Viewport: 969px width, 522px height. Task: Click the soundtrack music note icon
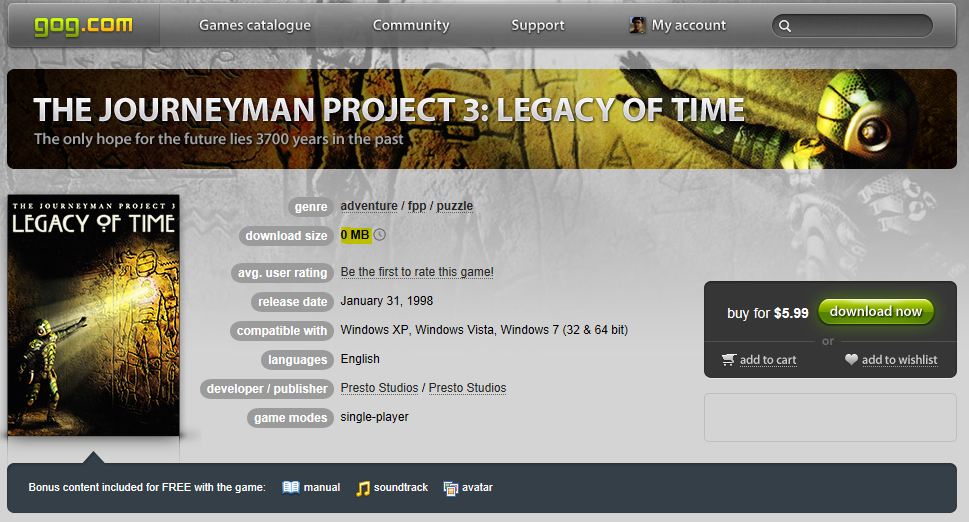363,488
